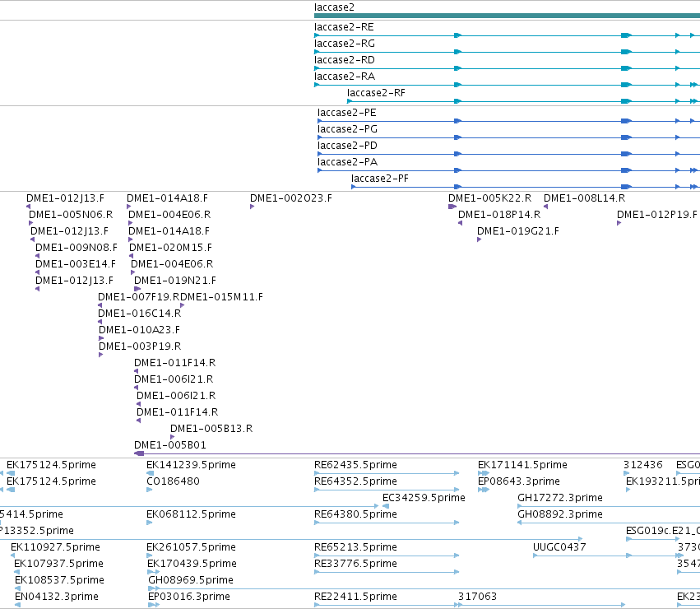This screenshot has height=609, width=700.
Task: Click the purple arrow under DME1-003P19.R
Action: [x=101, y=356]
